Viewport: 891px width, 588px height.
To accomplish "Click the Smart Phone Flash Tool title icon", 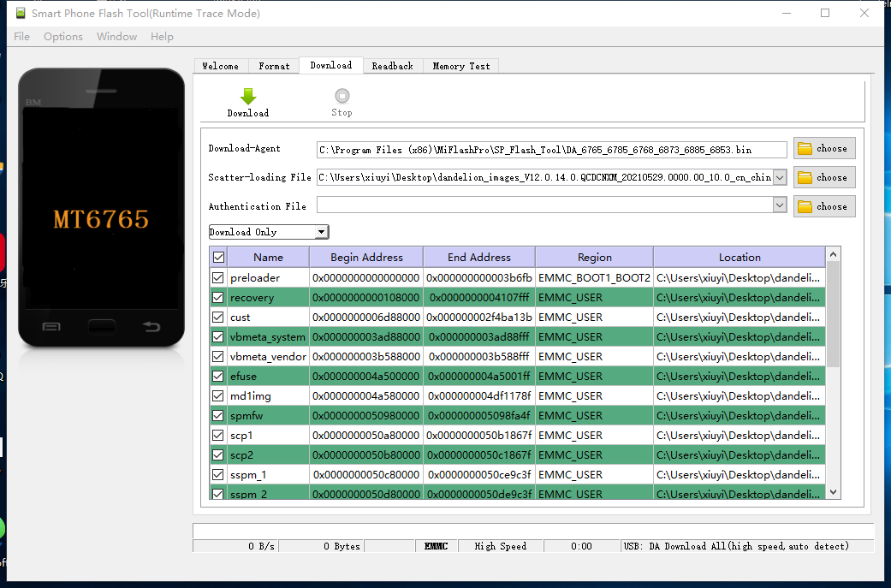I will tap(21, 13).
